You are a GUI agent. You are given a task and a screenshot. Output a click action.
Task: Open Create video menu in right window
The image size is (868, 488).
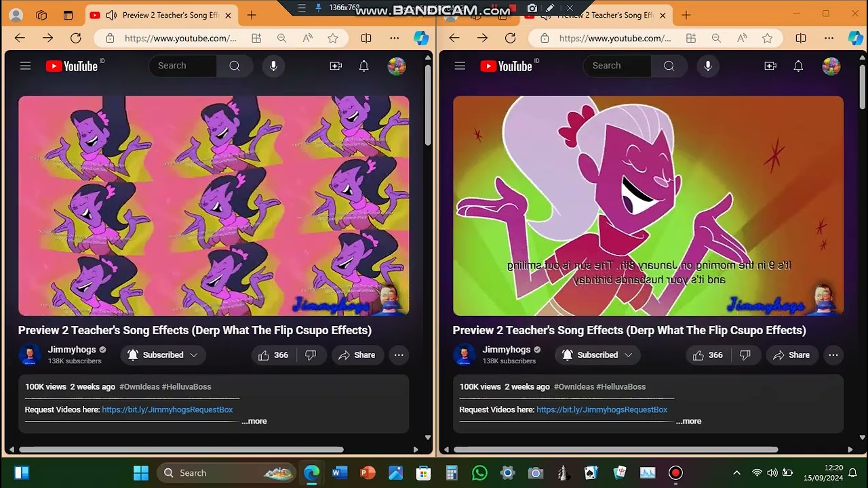point(770,66)
